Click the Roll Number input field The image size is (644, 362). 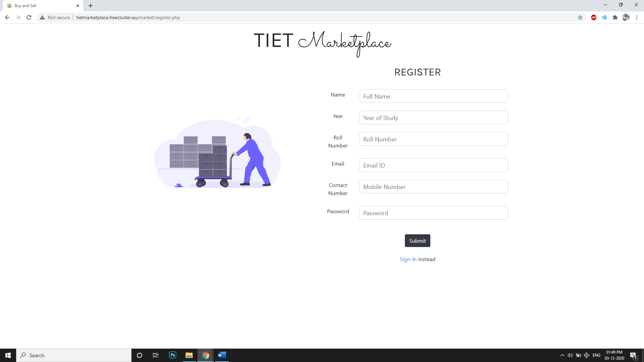[433, 139]
